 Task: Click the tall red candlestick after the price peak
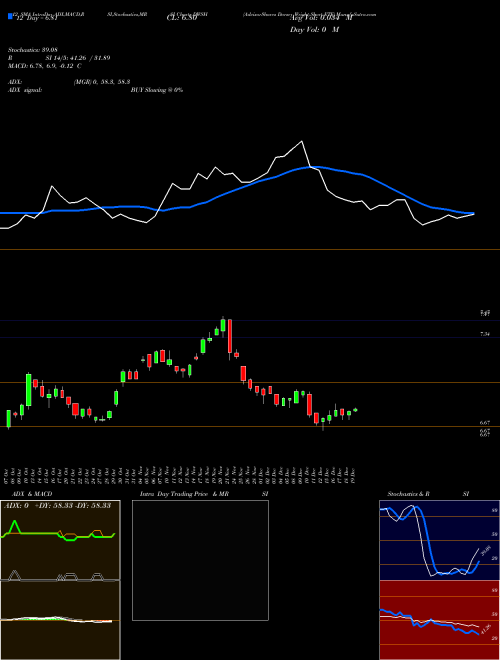coord(230,338)
